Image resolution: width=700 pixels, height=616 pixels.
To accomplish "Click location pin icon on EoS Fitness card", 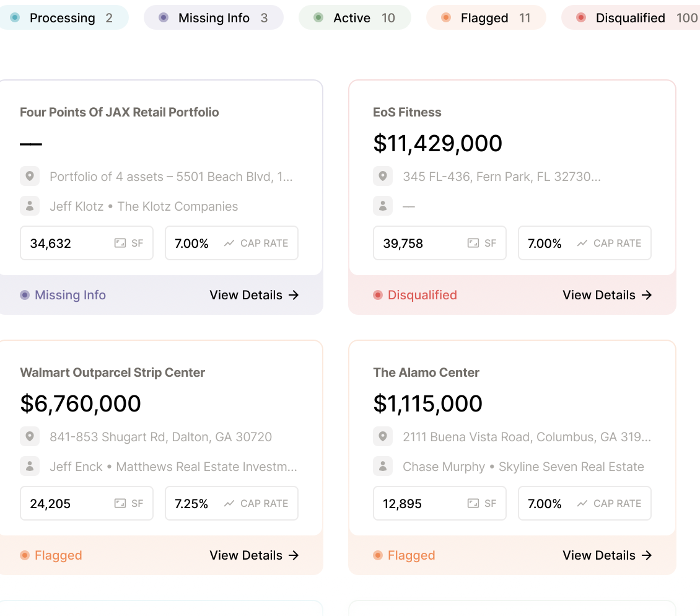I will click(383, 176).
